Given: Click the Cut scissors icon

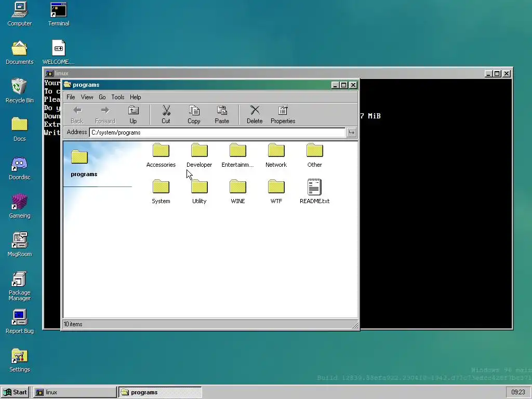Looking at the screenshot, I should click(x=166, y=110).
